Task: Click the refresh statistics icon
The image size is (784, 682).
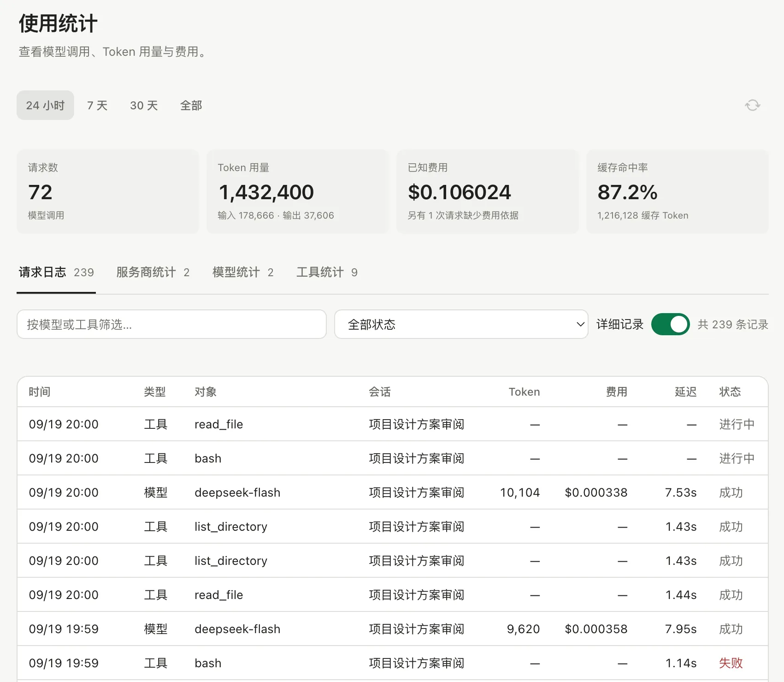Action: pyautogui.click(x=752, y=105)
